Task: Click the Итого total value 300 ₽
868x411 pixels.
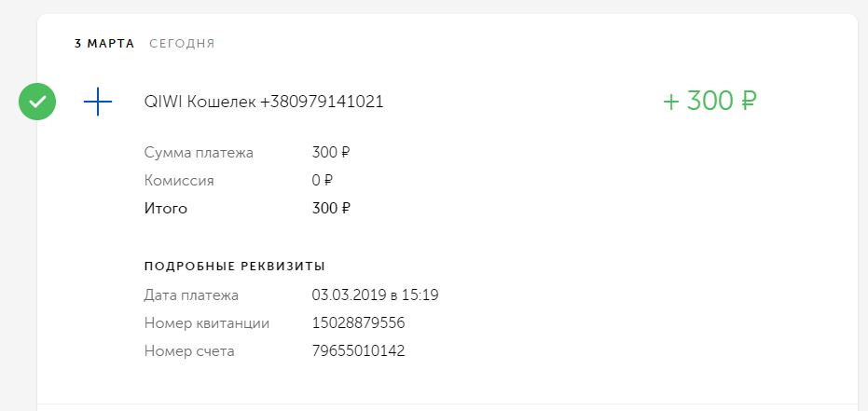Action: click(x=331, y=209)
